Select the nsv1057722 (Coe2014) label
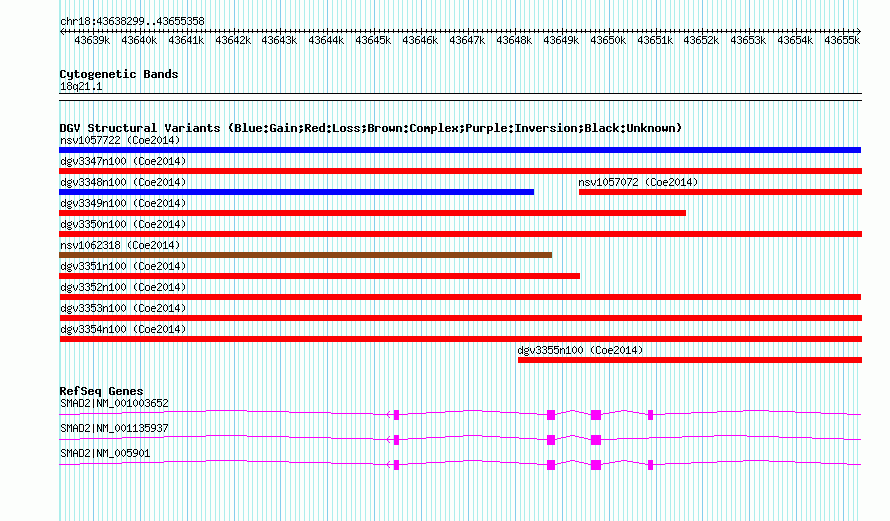 (x=120, y=140)
